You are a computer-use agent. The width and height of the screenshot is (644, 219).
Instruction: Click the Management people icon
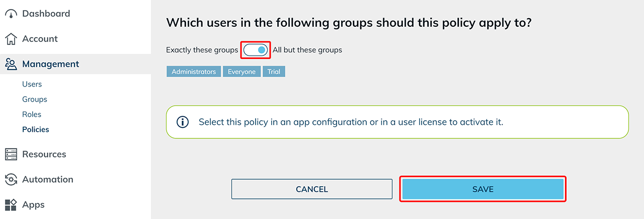pyautogui.click(x=11, y=64)
